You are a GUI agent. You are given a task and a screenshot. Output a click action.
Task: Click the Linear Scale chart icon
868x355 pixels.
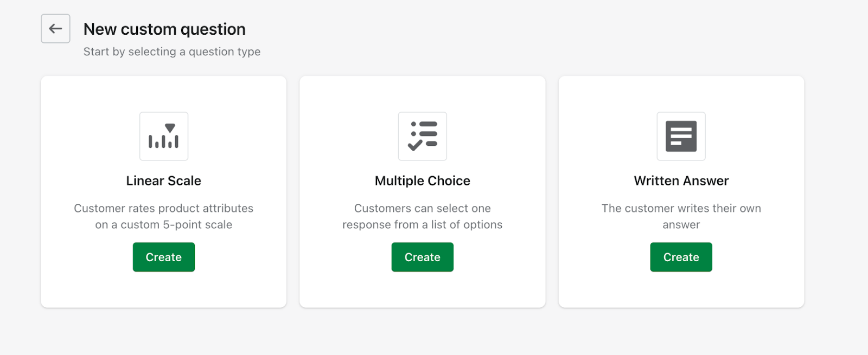[x=164, y=137]
